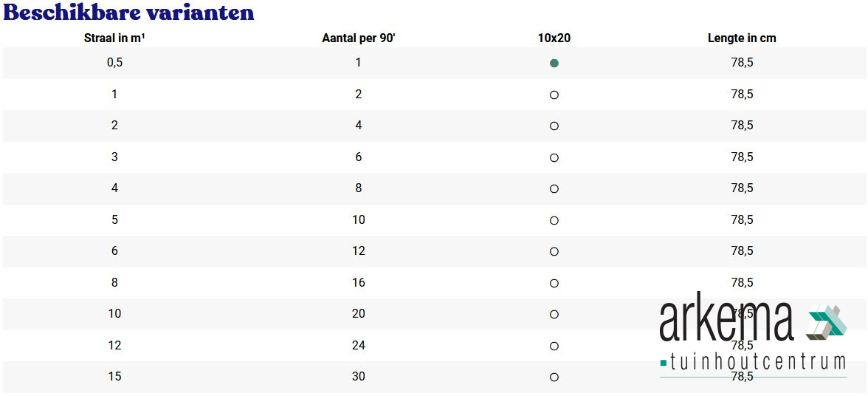Select the filled radio button for radius 0,5
This screenshot has width=868, height=396.
[554, 63]
